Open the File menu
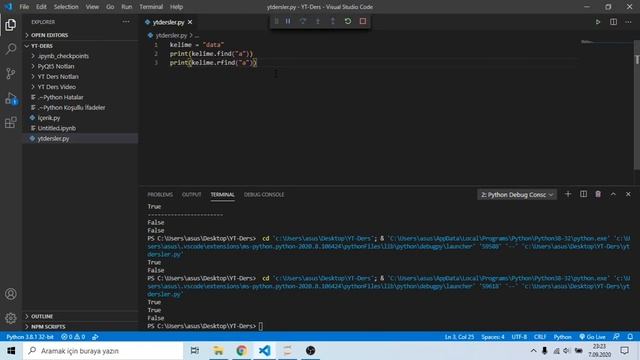The image size is (640, 360). pos(24,7)
